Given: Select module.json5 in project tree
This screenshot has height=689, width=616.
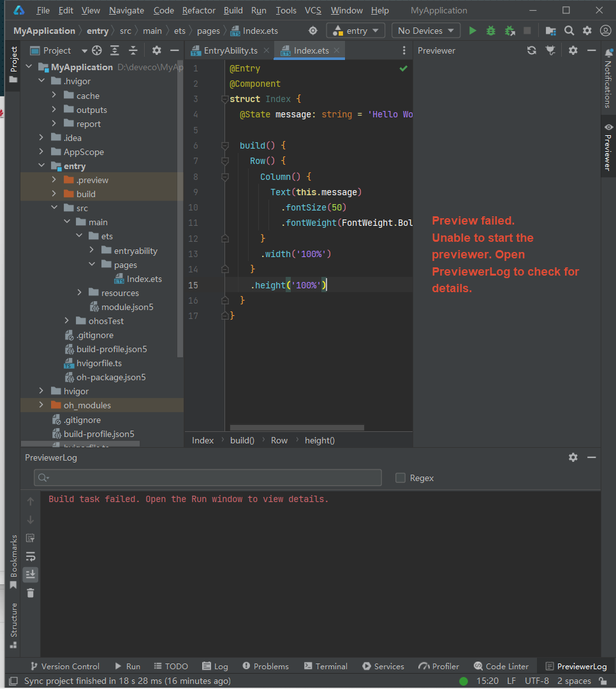Looking at the screenshot, I should pyautogui.click(x=127, y=307).
